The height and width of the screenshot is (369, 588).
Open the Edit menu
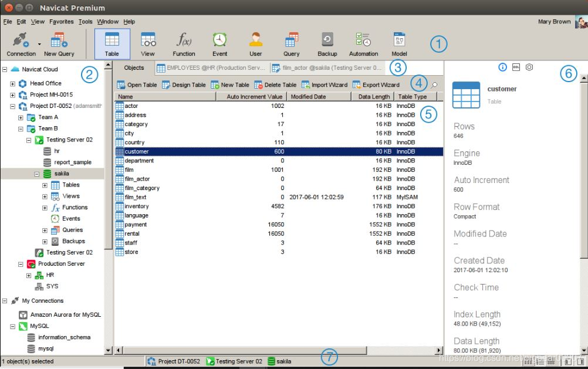21,22
